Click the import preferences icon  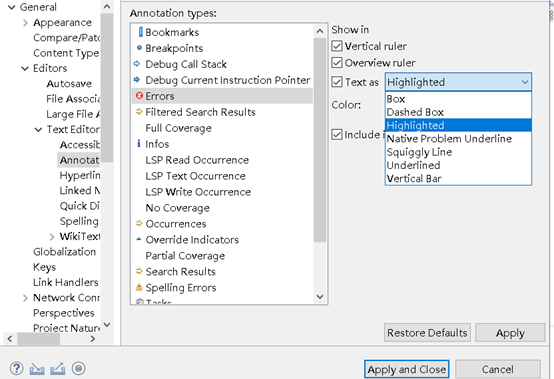[37, 369]
